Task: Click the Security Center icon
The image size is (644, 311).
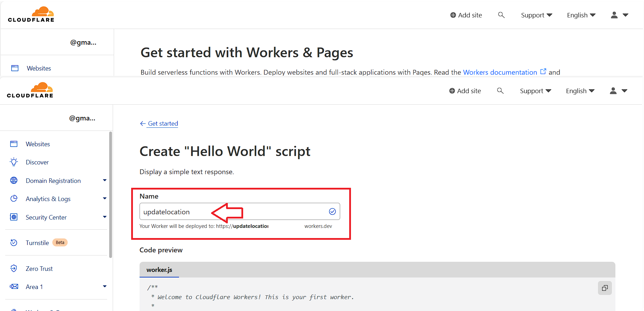Action: point(14,217)
